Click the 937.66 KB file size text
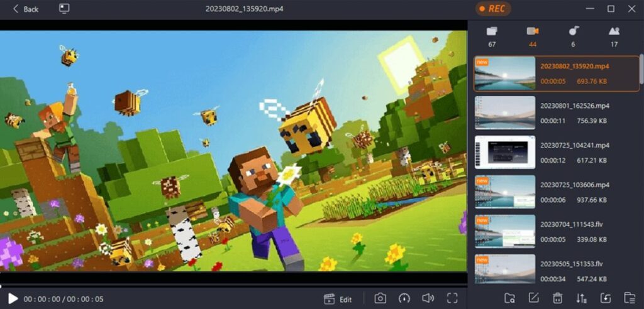The width and height of the screenshot is (644, 309). [592, 200]
